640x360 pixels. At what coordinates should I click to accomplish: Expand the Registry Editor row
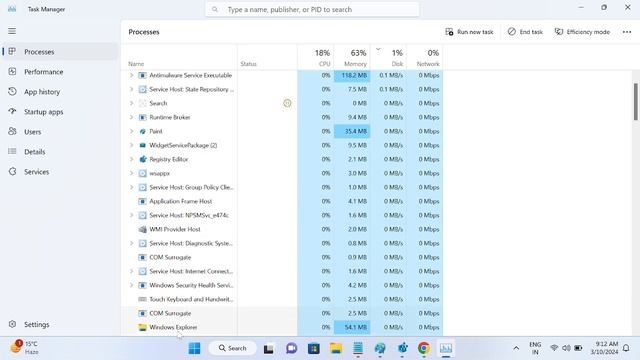coord(131,159)
